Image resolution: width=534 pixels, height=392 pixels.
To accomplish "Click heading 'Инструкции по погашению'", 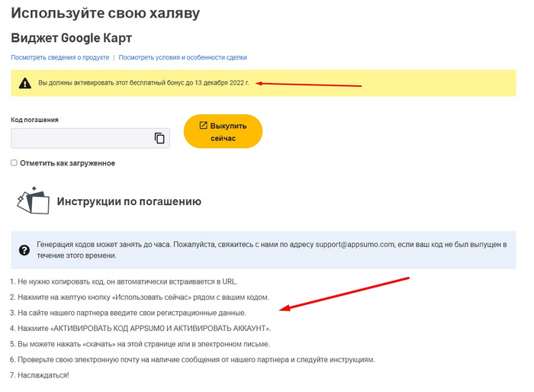I will pyautogui.click(x=129, y=201).
